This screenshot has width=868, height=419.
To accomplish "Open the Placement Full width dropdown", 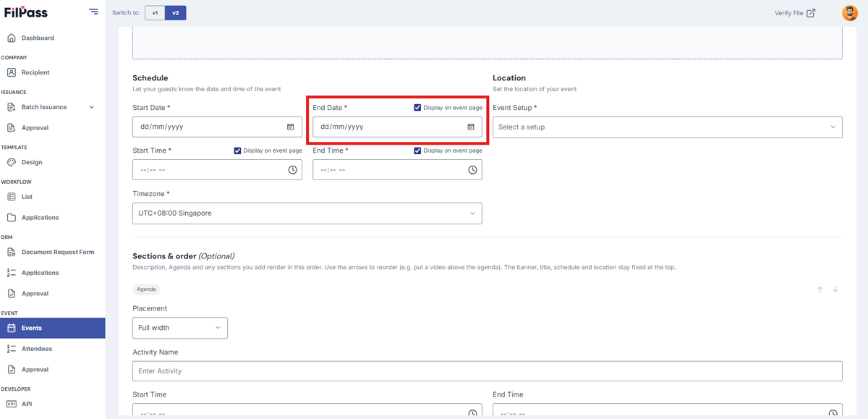I will click(180, 328).
